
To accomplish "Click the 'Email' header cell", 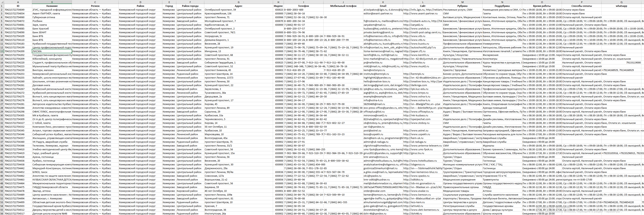I will pyautogui.click(x=383, y=6).
